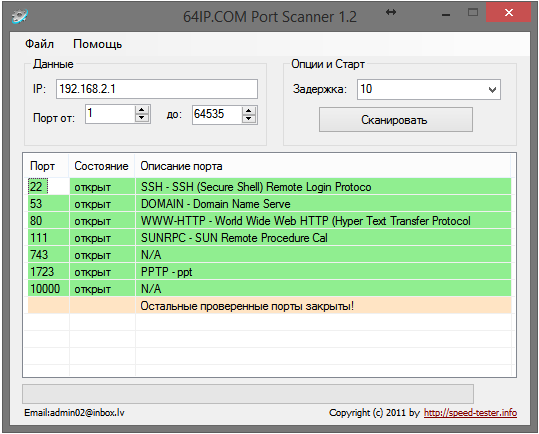Screen dimensions: 539x434
Task: Select the port 80 WWW-HTTP row
Action: click(270, 221)
